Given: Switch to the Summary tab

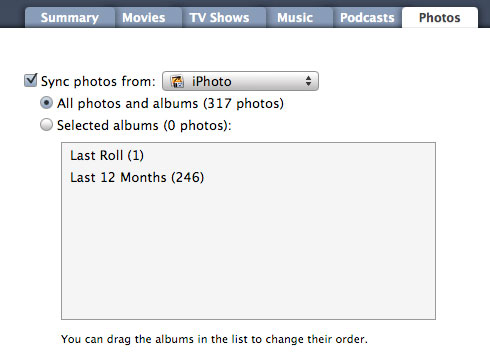Looking at the screenshot, I should point(70,18).
